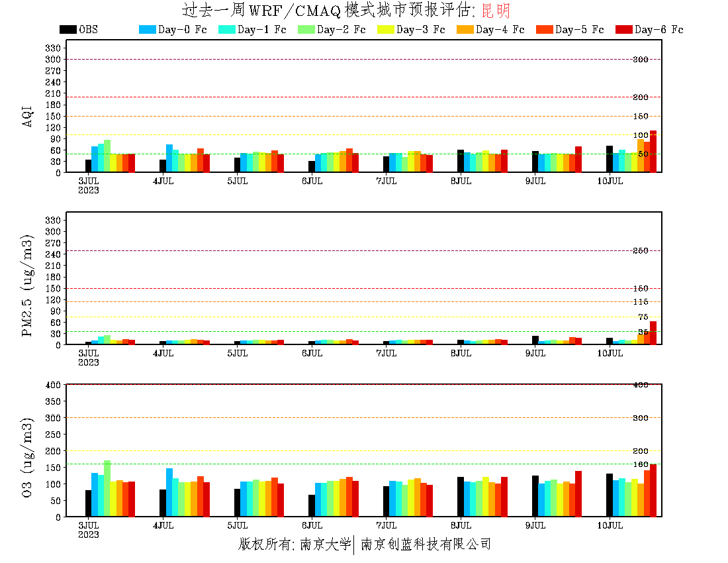Click the '300' threshold label in AQI chart
Viewport: 728px width, 563px height.
point(641,60)
